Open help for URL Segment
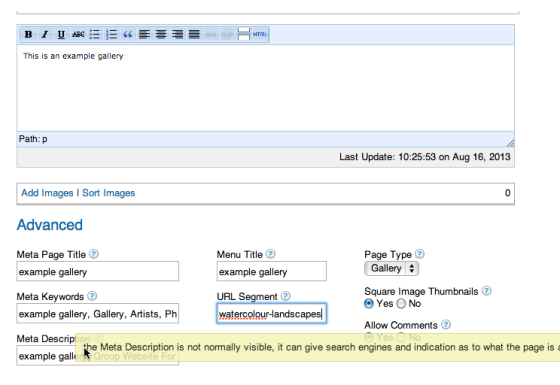Screen dimensions: 560x385 tap(285, 296)
